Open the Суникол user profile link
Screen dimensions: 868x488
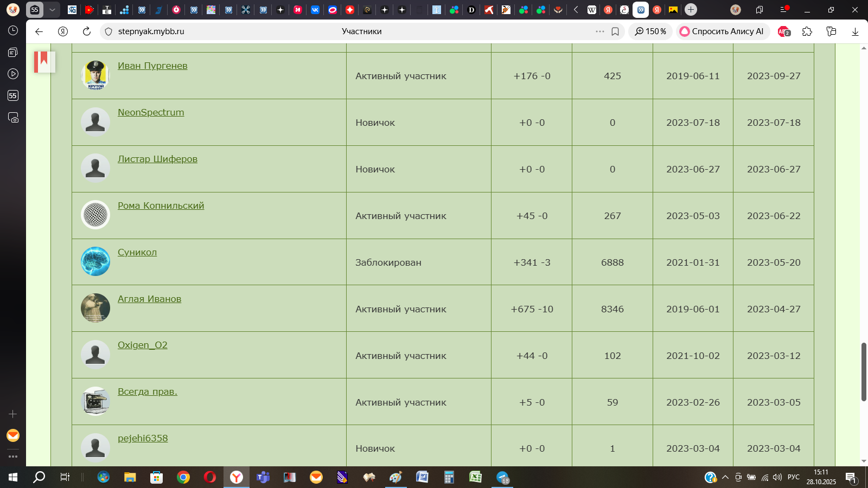point(137,252)
